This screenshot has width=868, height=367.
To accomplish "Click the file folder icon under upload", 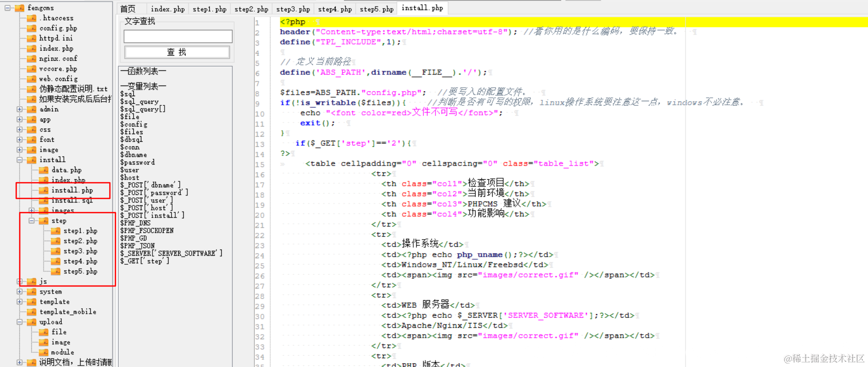I will (44, 332).
